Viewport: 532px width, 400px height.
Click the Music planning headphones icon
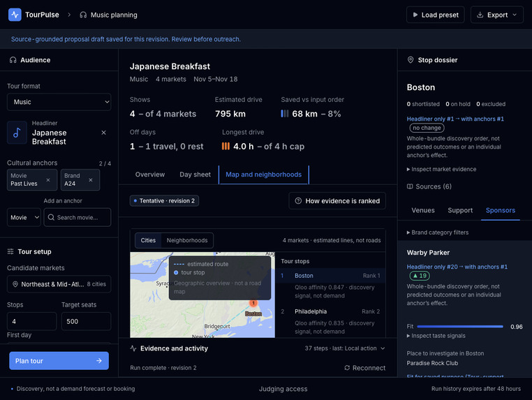coord(83,15)
